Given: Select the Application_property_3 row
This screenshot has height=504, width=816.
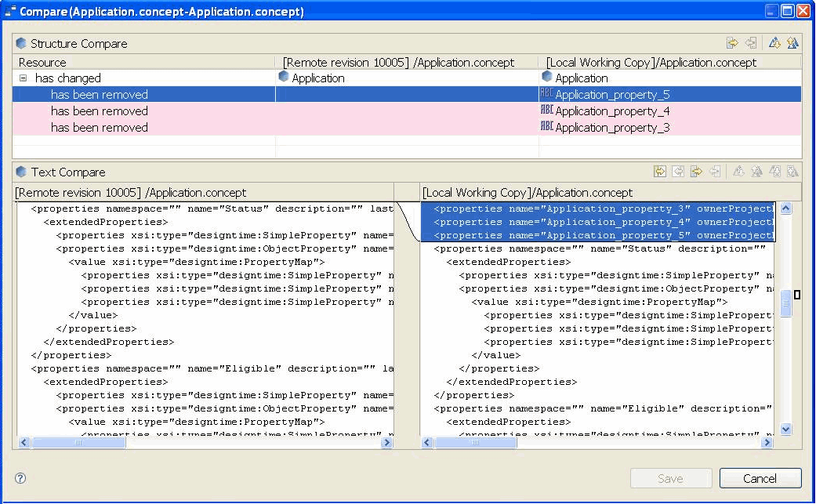Looking at the screenshot, I should (611, 128).
